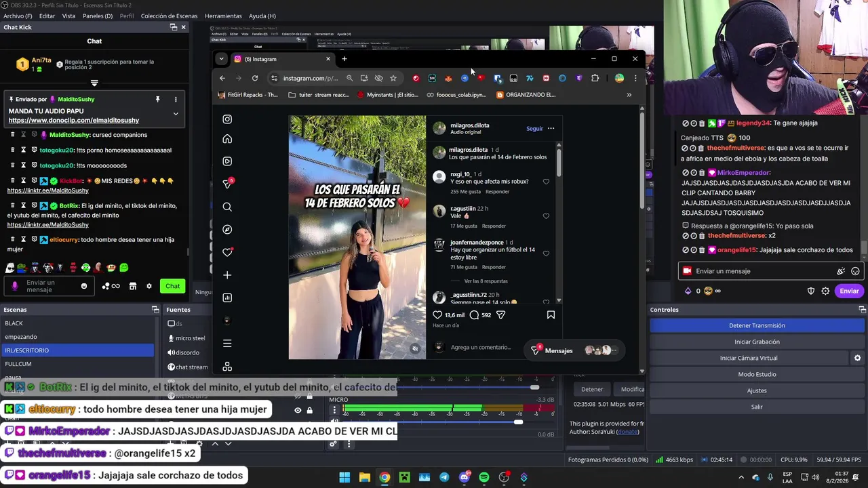Open Kick chat settings gear icon
This screenshot has height=488, width=868.
click(149, 286)
